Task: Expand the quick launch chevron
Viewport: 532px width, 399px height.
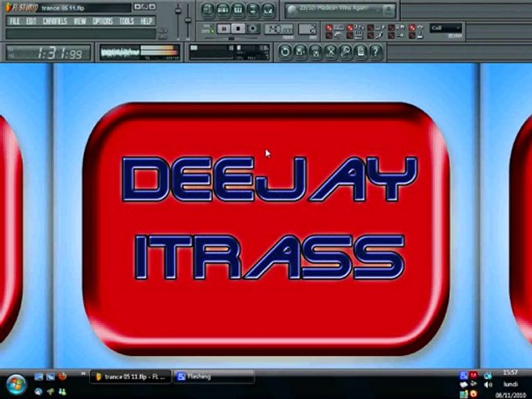Action: pos(83,374)
